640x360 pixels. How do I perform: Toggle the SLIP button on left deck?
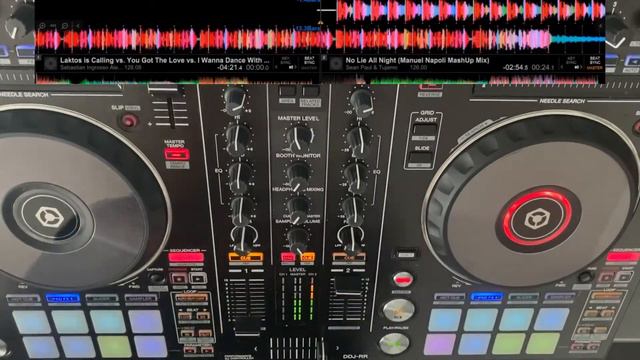point(129,120)
